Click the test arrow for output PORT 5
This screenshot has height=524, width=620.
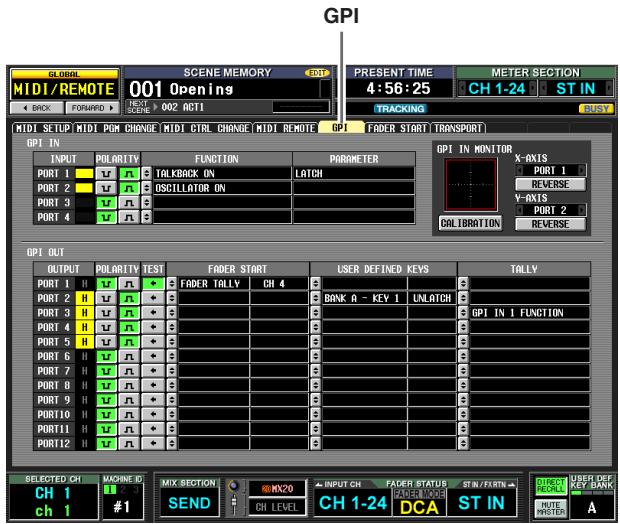point(153,342)
